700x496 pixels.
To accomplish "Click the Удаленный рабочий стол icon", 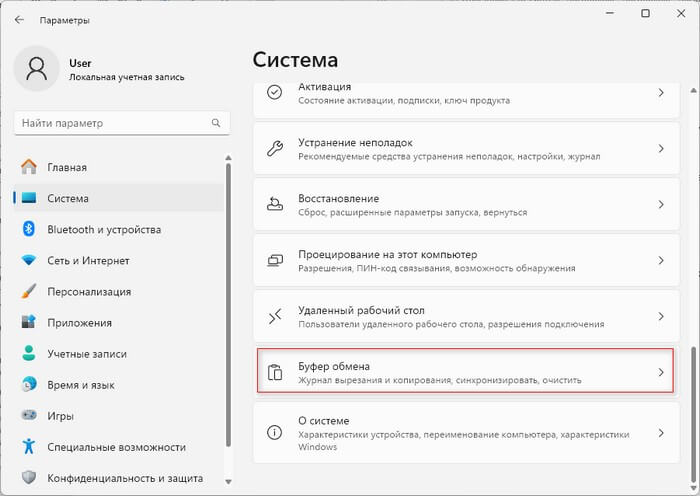I will pyautogui.click(x=275, y=316).
